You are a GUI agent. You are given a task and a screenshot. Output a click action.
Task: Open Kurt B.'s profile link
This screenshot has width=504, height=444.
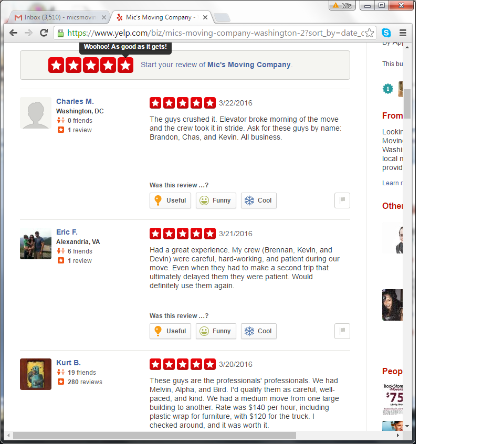tap(68, 363)
